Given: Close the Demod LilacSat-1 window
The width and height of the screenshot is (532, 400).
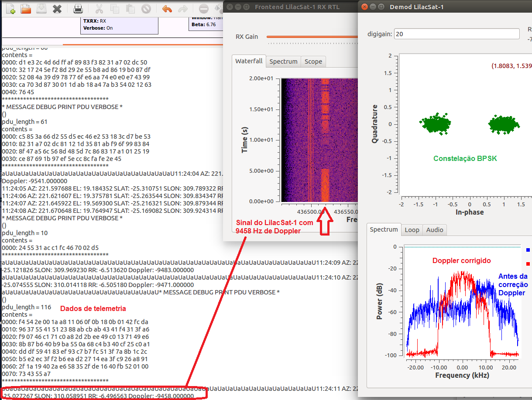Looking at the screenshot, I should (x=365, y=7).
